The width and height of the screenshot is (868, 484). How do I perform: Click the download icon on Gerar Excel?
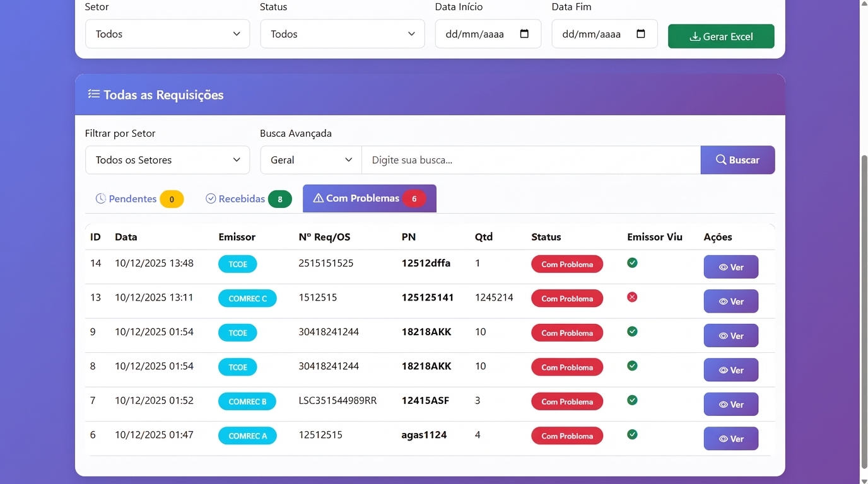695,36
